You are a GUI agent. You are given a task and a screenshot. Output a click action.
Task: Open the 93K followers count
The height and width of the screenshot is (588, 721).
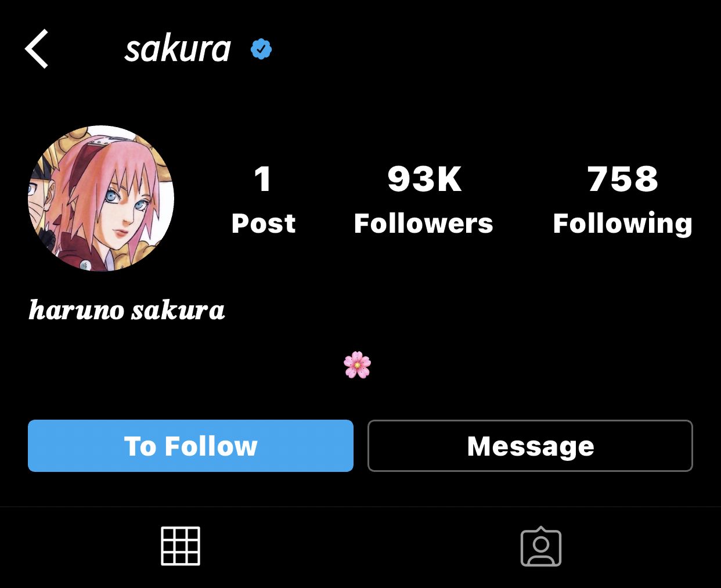tap(424, 179)
